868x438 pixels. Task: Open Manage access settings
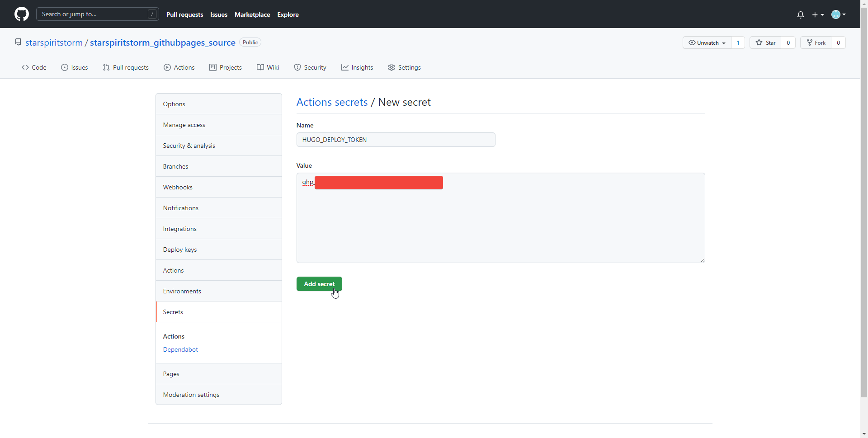pos(219,125)
